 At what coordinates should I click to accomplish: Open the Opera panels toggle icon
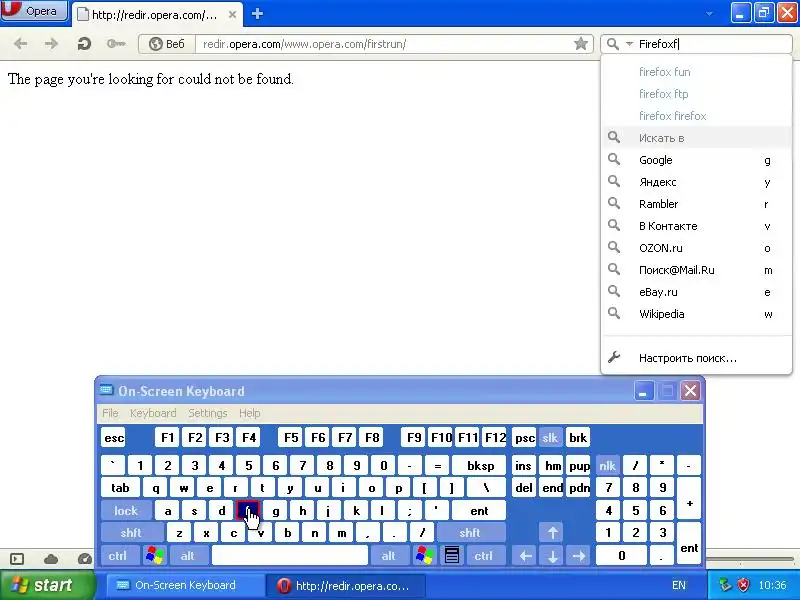coord(17,559)
